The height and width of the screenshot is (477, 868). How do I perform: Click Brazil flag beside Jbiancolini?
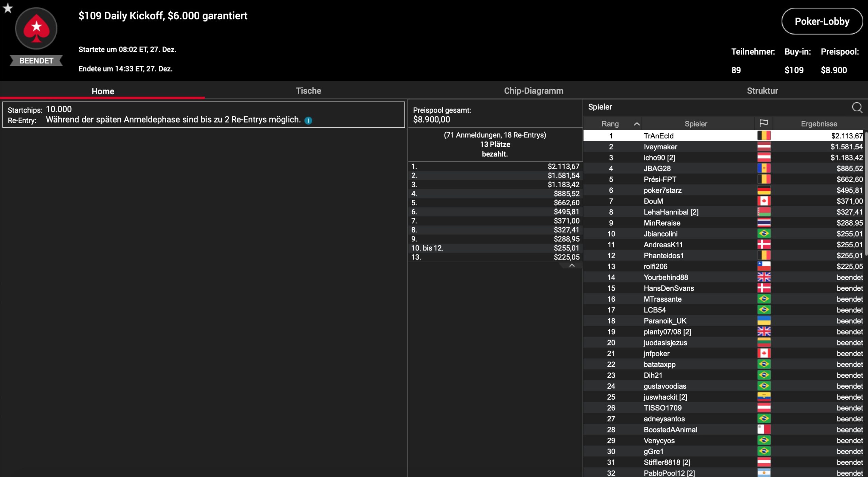pos(764,234)
